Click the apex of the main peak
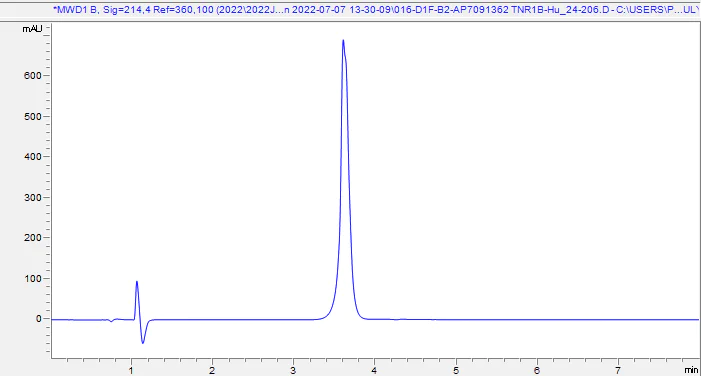This screenshot has height=376, width=701. pos(343,41)
